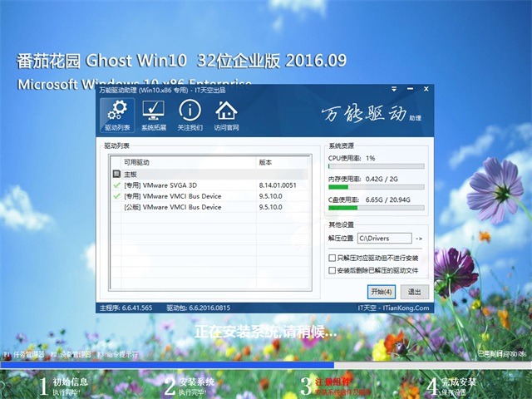
Task: Click the 开始(4) start button
Action: click(x=382, y=292)
